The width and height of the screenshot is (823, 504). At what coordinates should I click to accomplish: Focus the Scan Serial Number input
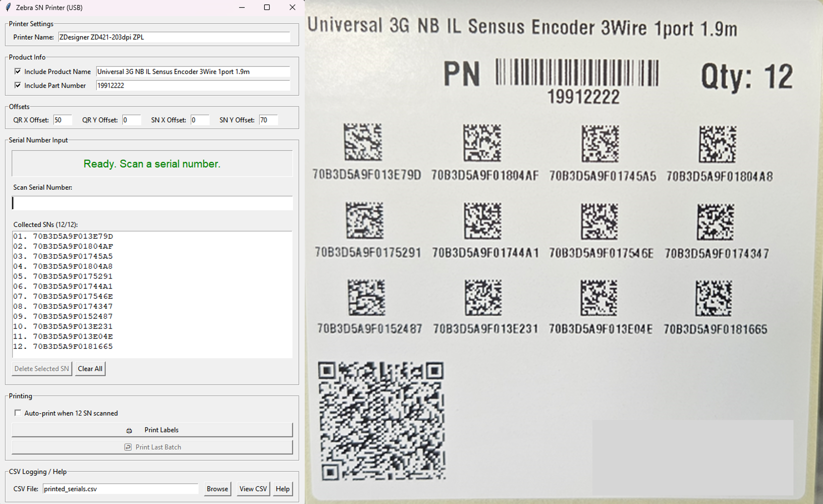[153, 203]
